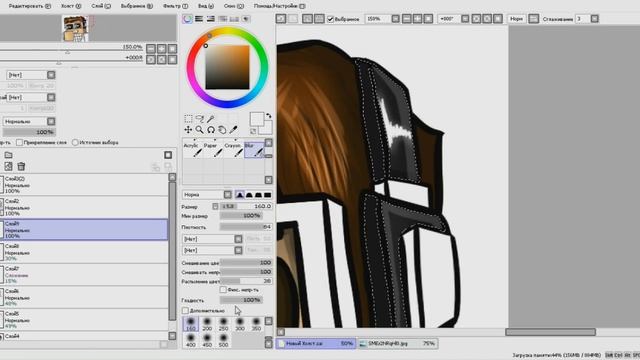The width and height of the screenshot is (640, 360).
Task: Click the Норм button in toolbar
Action: (x=516, y=19)
